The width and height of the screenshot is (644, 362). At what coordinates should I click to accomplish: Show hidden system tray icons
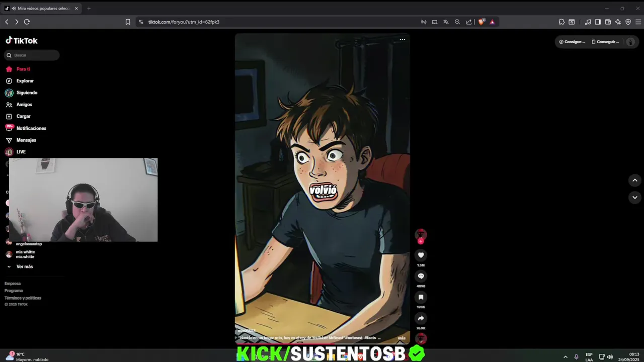(565, 357)
